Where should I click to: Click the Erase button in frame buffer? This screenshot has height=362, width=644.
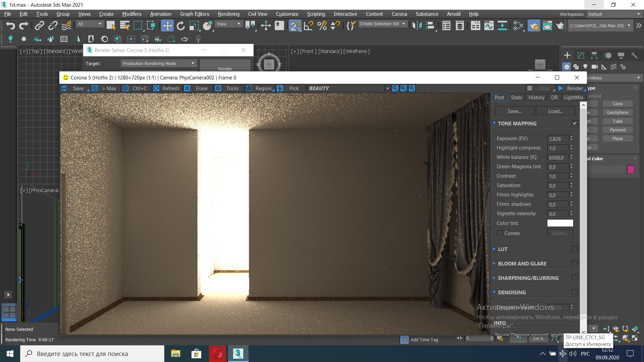tap(197, 88)
